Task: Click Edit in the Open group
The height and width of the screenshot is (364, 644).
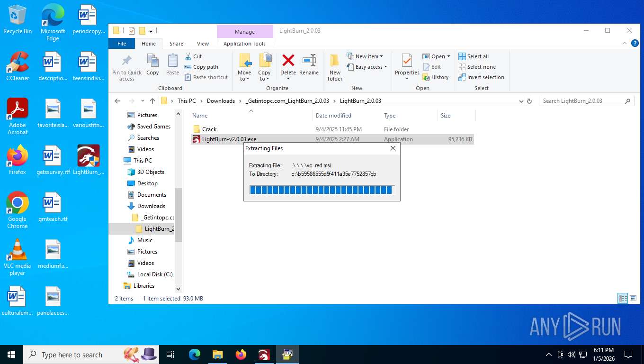Action: (432, 67)
